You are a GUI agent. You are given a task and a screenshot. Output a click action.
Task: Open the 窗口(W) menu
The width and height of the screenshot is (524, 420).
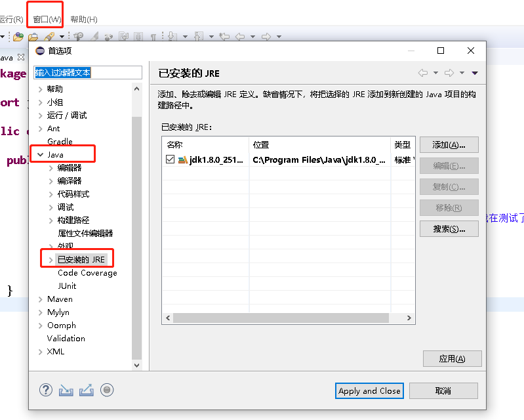tap(47, 20)
